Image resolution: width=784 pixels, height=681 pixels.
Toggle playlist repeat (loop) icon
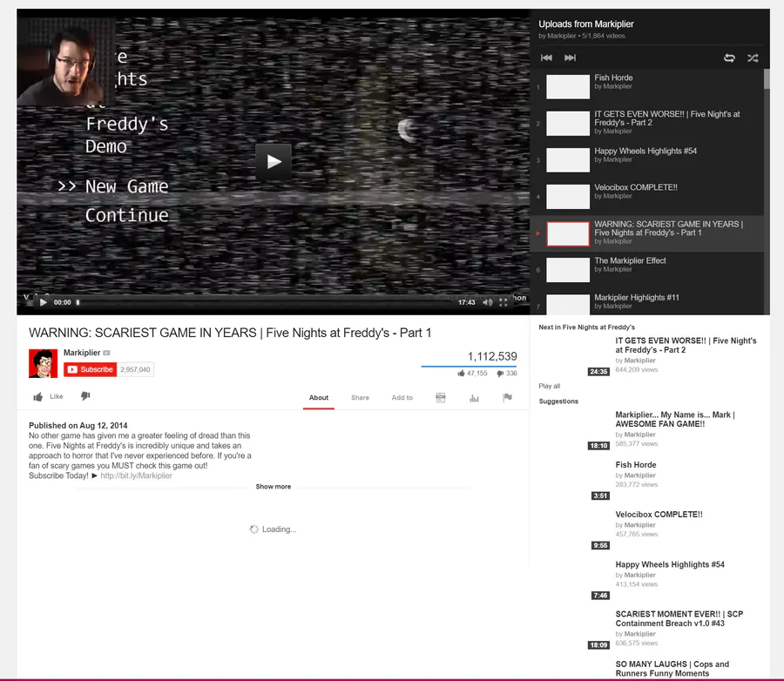tap(729, 58)
